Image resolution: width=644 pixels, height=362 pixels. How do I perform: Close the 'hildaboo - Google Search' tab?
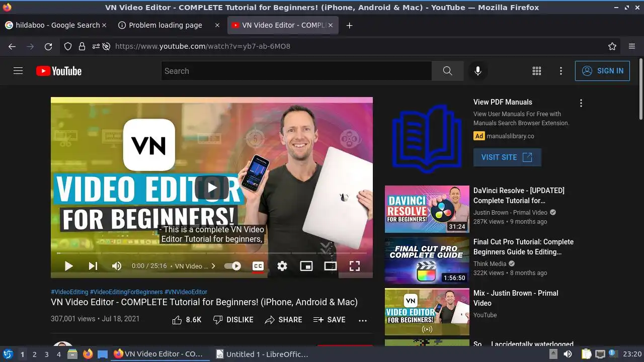(x=104, y=25)
